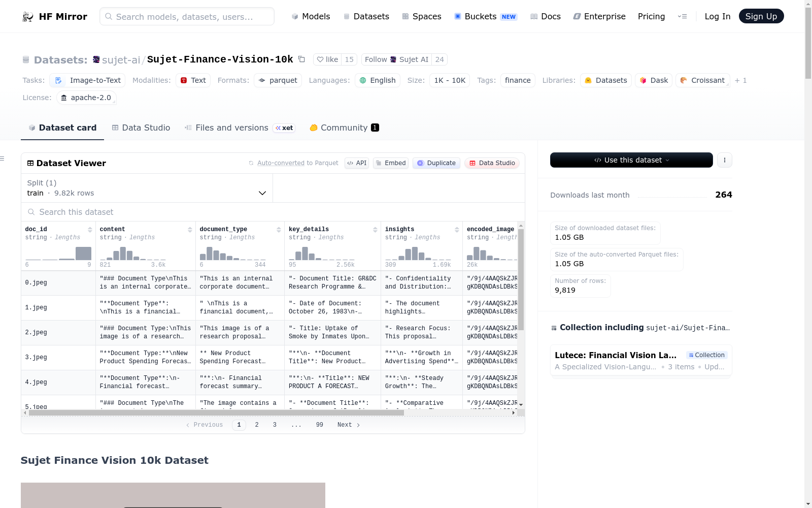Click the Image-to-Text task tag
This screenshot has width=812, height=508.
point(87,80)
